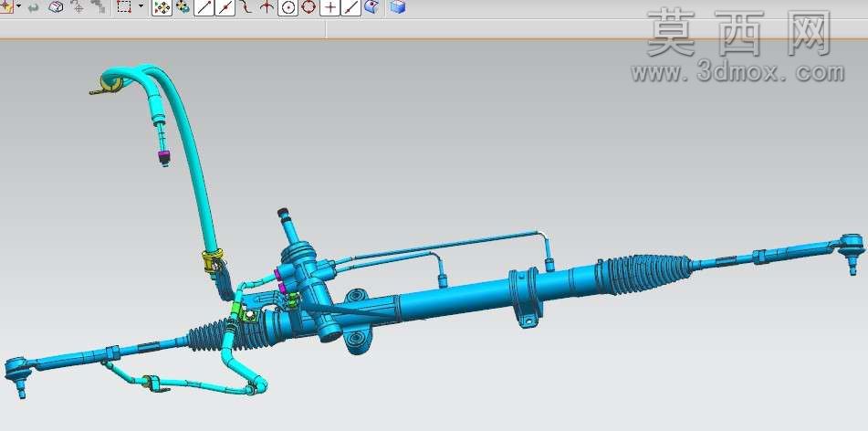Expand the dropdown next to rectangle selection

(141, 6)
